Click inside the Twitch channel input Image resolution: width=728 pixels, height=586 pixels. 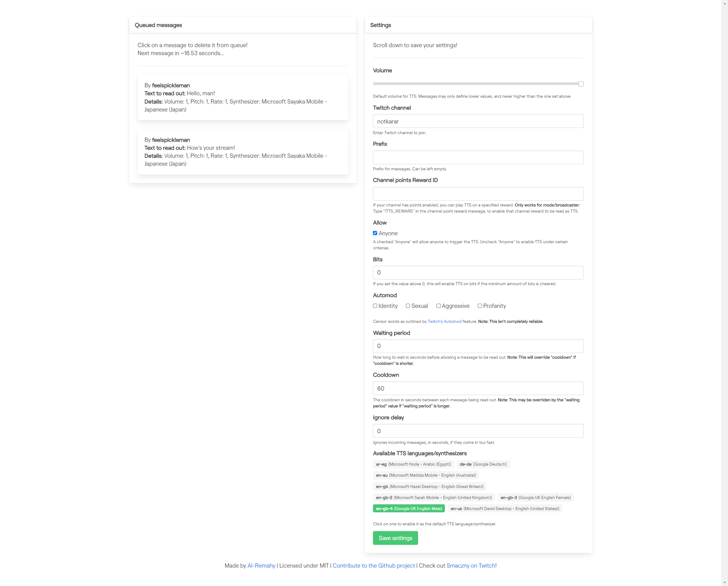(x=477, y=121)
